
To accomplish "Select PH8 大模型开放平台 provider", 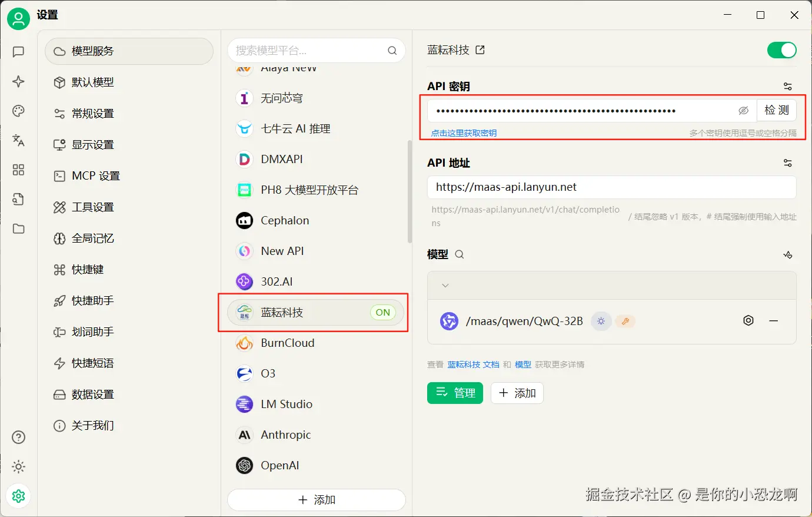I will (x=317, y=190).
